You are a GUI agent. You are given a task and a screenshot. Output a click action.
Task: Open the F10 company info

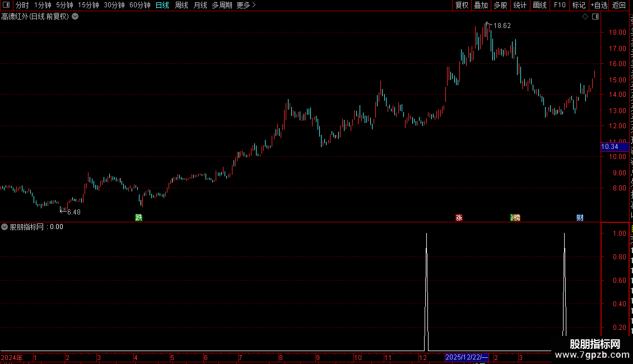click(560, 5)
